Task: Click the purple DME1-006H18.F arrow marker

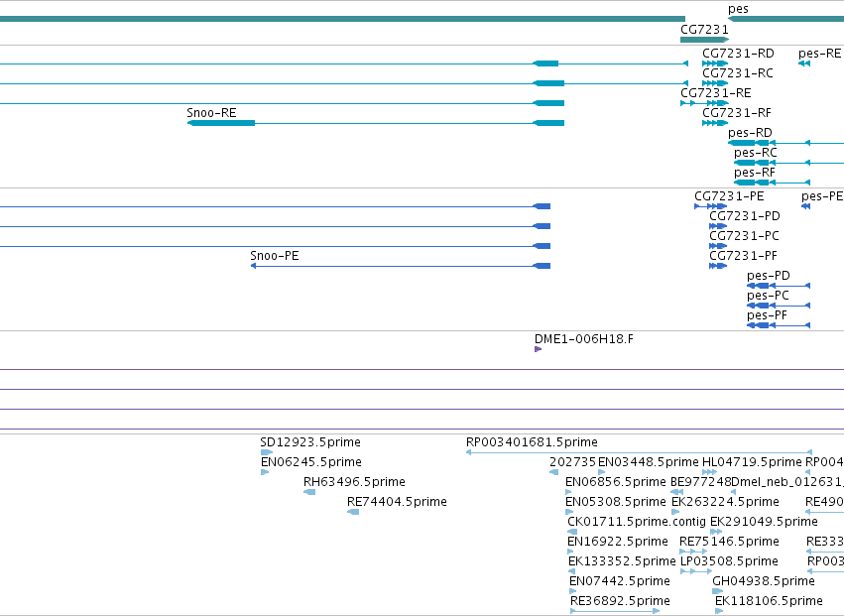Action: pyautogui.click(x=538, y=349)
